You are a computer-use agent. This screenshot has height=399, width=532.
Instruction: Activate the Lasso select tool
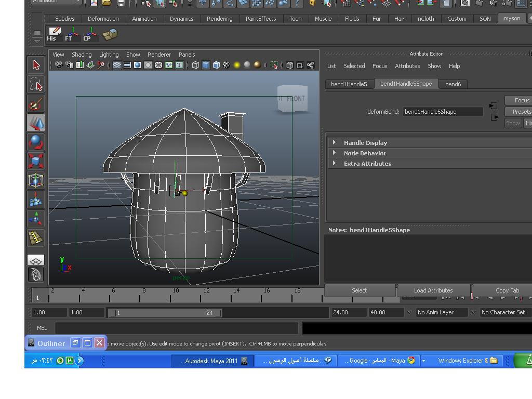tap(36, 85)
